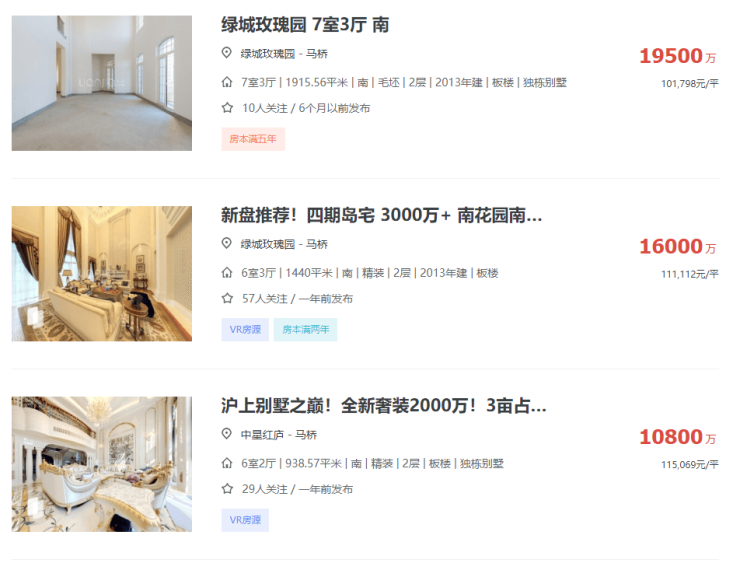Click the location pin icon of 16000万 listing
This screenshot has width=740, height=563.
[227, 244]
